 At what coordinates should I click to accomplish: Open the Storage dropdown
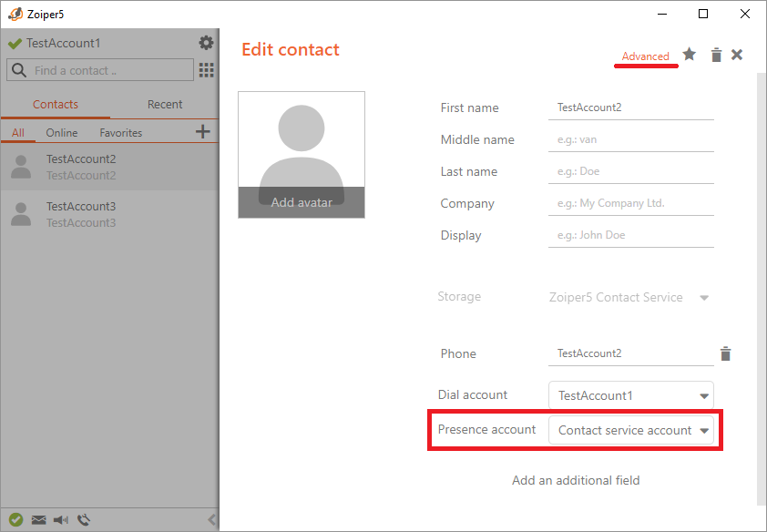pos(703,298)
